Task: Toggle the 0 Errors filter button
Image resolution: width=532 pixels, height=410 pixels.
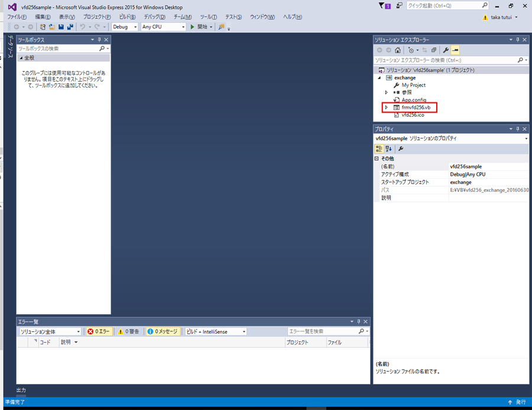Action: (99, 331)
